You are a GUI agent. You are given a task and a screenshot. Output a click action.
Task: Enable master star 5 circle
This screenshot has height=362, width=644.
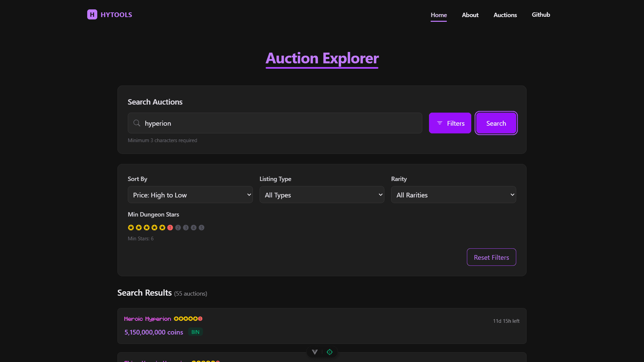(x=202, y=228)
